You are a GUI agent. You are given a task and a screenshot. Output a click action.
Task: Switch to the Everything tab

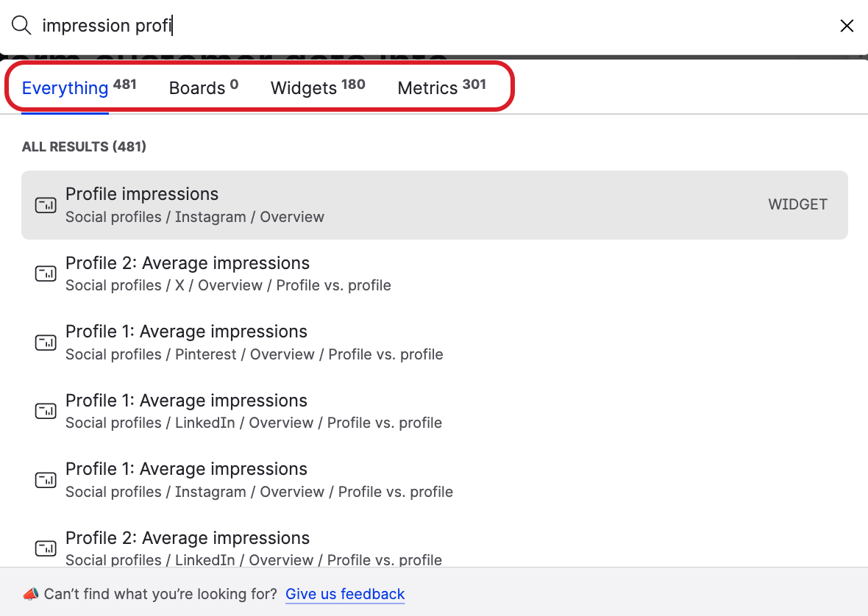coord(65,87)
